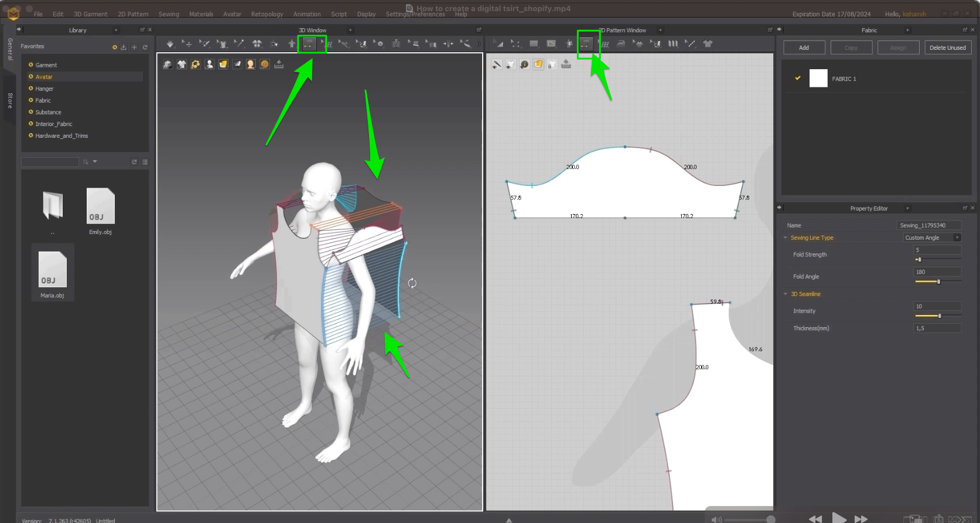Open library search filter dropdown arrow

pyautogui.click(x=95, y=162)
